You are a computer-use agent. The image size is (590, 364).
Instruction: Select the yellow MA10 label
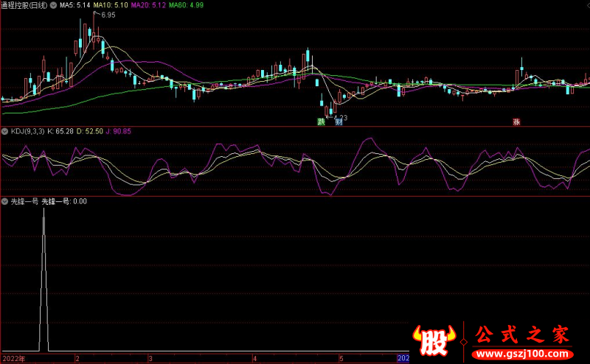click(111, 5)
